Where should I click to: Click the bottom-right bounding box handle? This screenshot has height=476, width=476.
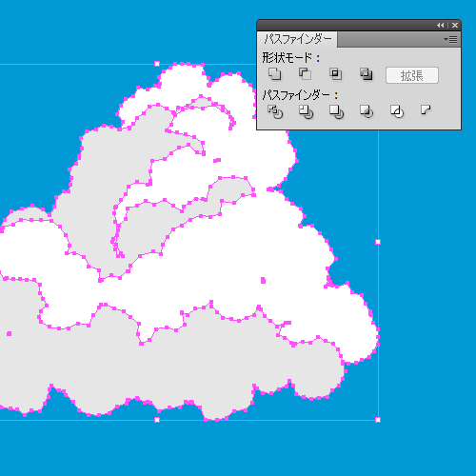pyautogui.click(x=378, y=420)
